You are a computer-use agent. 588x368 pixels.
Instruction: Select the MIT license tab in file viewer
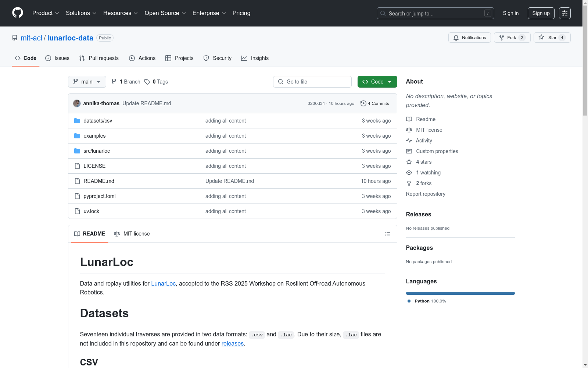click(x=132, y=234)
